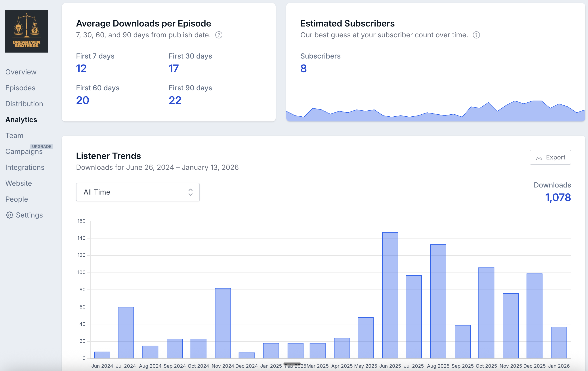Go to Episodes in sidebar
Screen dimensions: 588x371
tap(20, 88)
